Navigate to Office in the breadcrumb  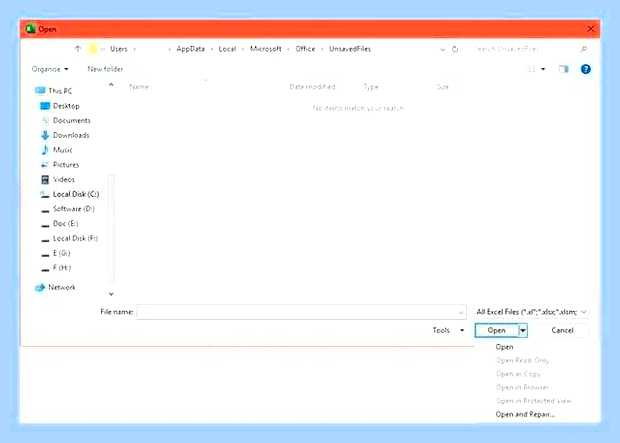coord(305,49)
